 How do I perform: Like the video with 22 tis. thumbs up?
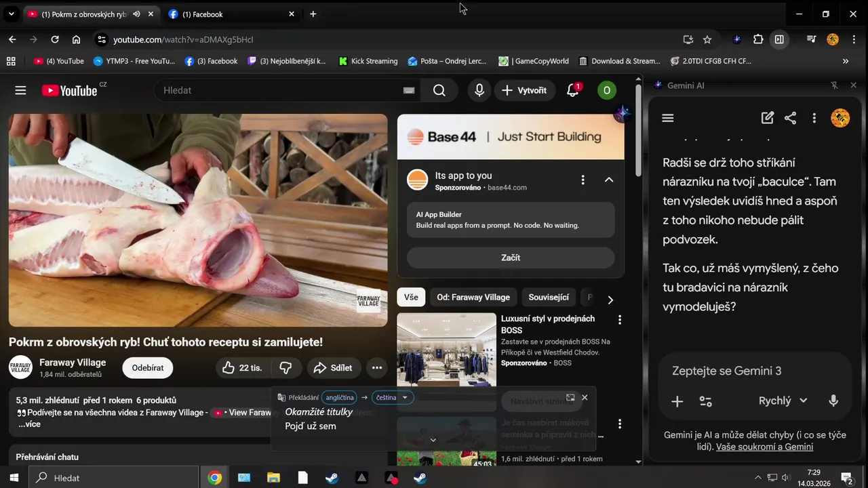point(241,367)
